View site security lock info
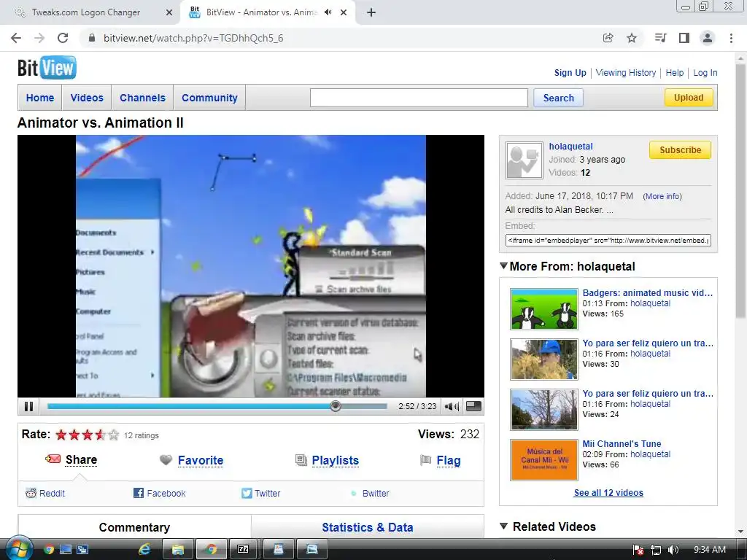The image size is (747, 560). 92,38
